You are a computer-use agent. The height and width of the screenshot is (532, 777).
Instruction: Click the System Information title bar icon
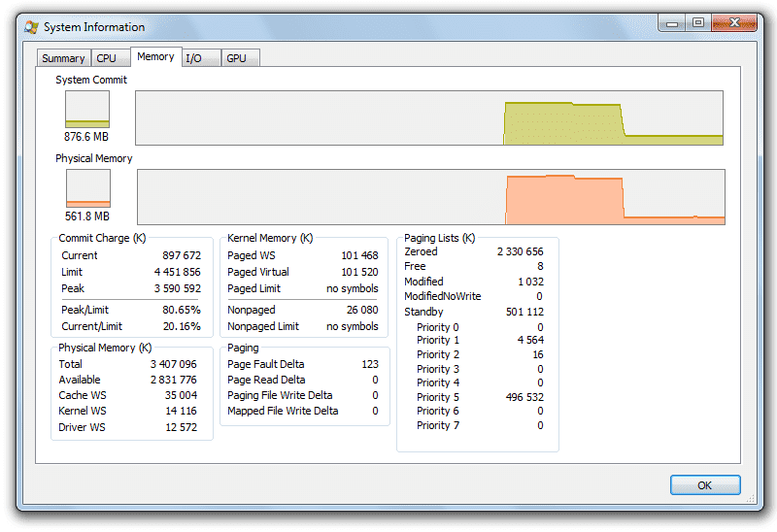click(31, 27)
